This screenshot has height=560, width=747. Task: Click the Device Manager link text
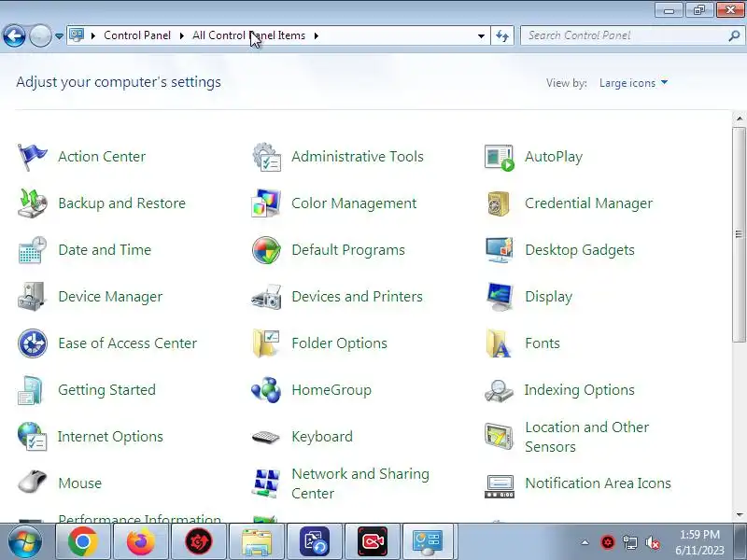pos(110,297)
